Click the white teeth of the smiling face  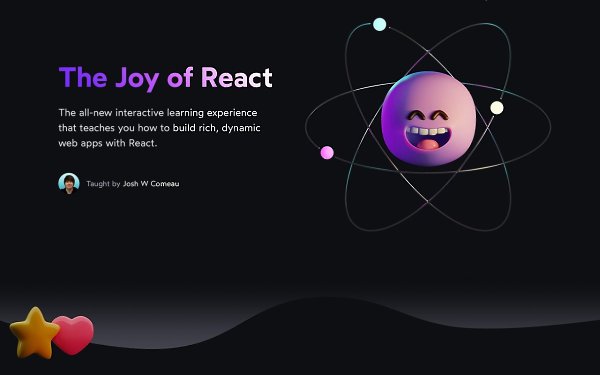click(428, 131)
